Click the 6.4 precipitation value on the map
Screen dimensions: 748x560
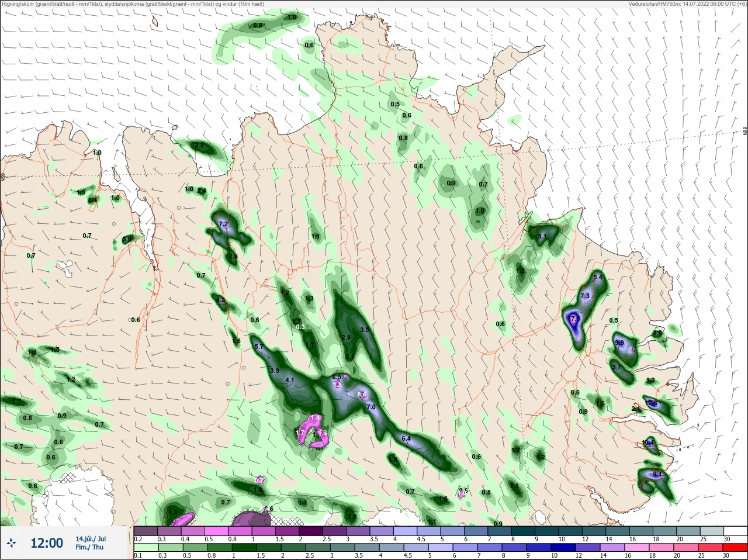[406, 438]
